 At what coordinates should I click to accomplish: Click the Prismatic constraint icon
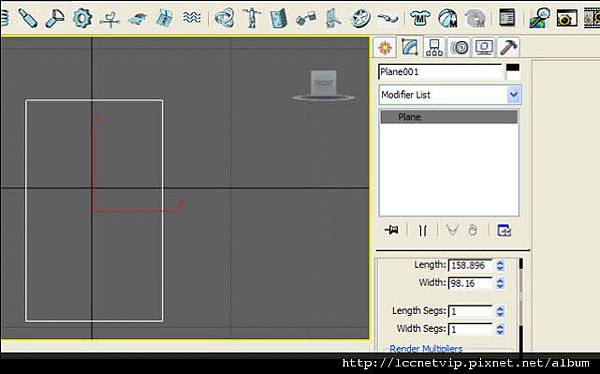333,18
